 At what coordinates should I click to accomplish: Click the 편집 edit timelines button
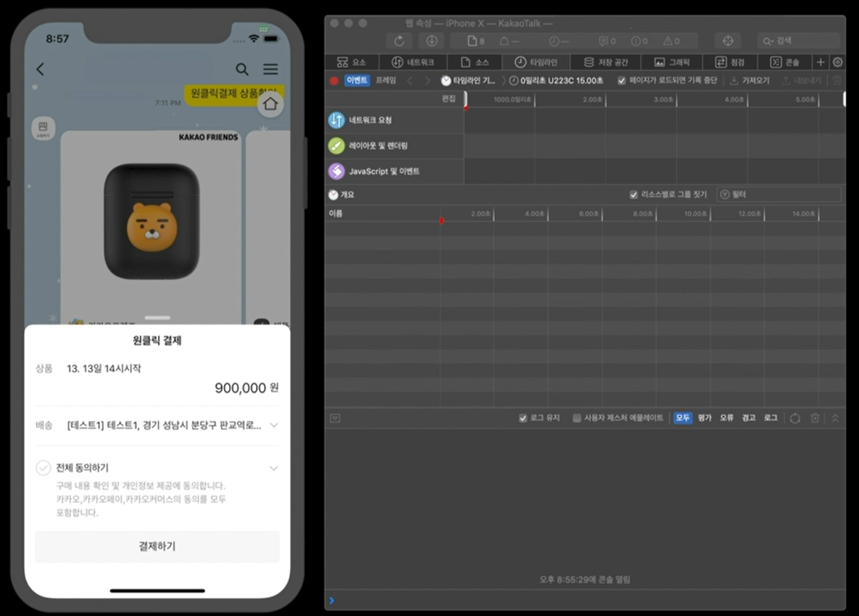449,99
